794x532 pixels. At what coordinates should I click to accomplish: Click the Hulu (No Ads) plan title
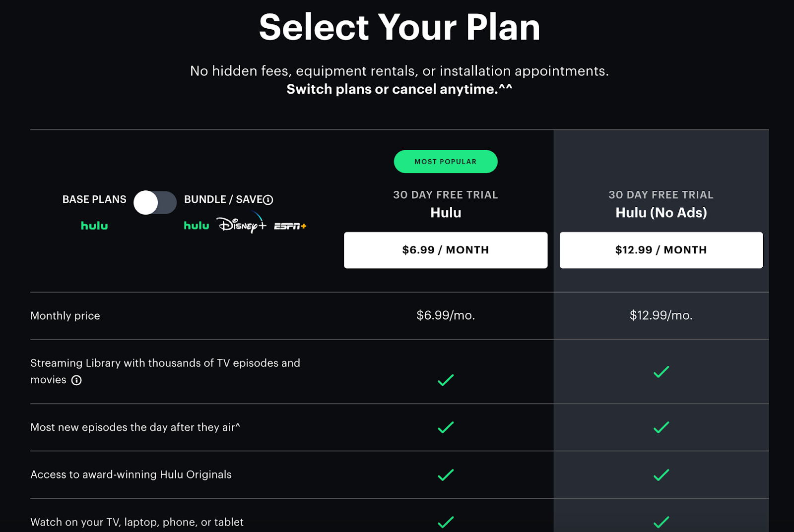661,213
